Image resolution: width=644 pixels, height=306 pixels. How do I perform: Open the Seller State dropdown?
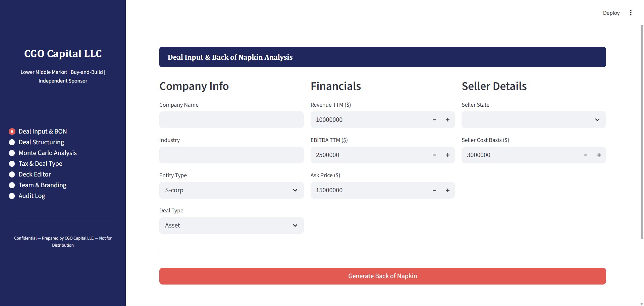pos(533,120)
